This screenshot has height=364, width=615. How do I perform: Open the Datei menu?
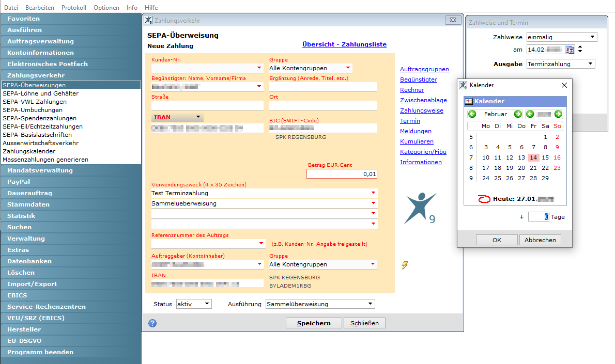(11, 7)
